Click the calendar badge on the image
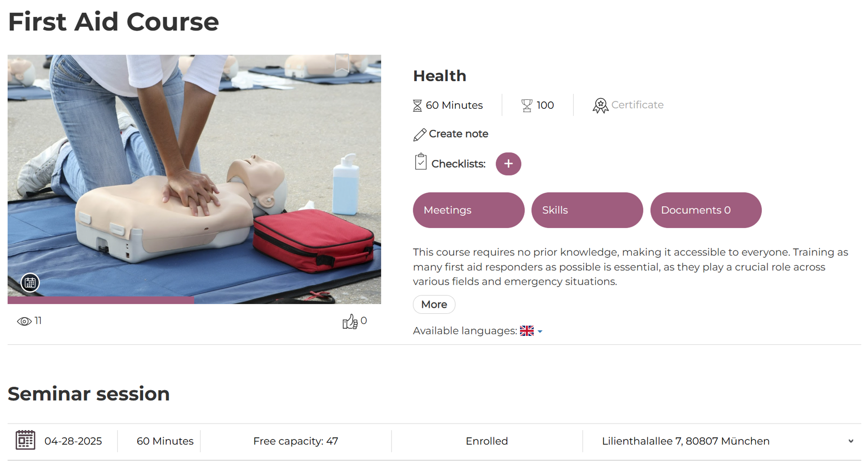The image size is (868, 462). [x=30, y=283]
